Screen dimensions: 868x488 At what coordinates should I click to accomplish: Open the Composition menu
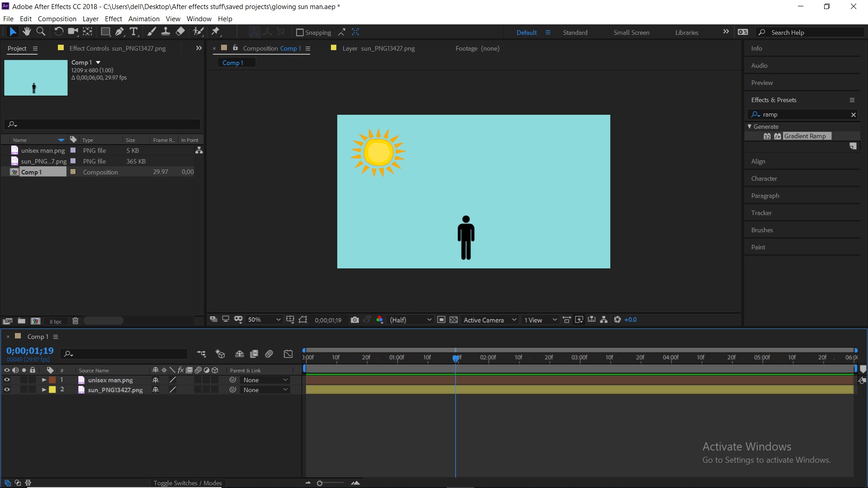[x=57, y=19]
